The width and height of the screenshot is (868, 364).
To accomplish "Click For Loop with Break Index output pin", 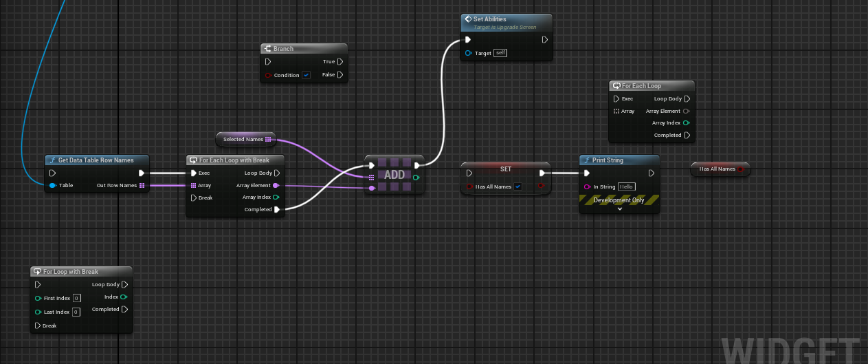I will [x=124, y=297].
